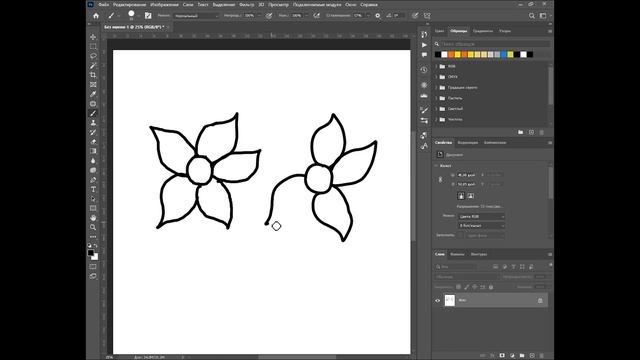This screenshot has width=640, height=360.
Task: Select the Zoom tool
Action: click(93, 227)
